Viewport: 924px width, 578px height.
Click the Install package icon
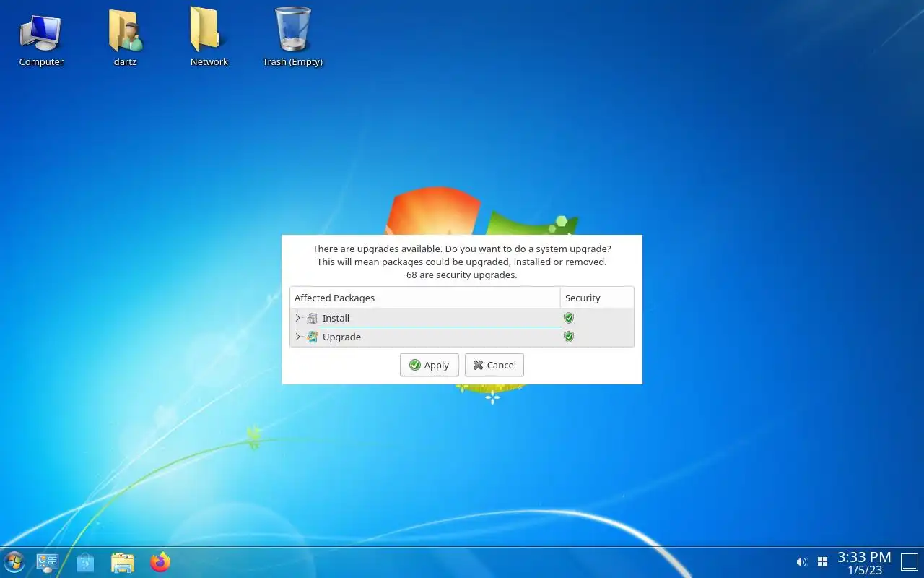coord(312,318)
